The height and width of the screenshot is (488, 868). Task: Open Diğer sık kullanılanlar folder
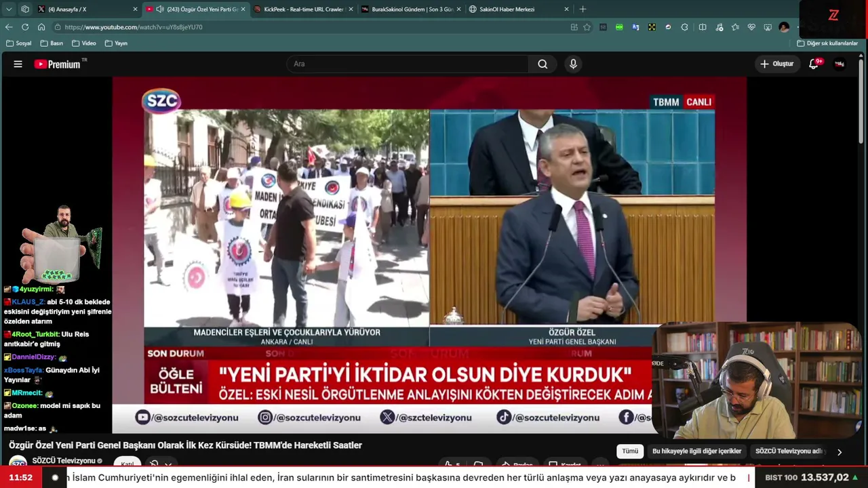pyautogui.click(x=827, y=43)
